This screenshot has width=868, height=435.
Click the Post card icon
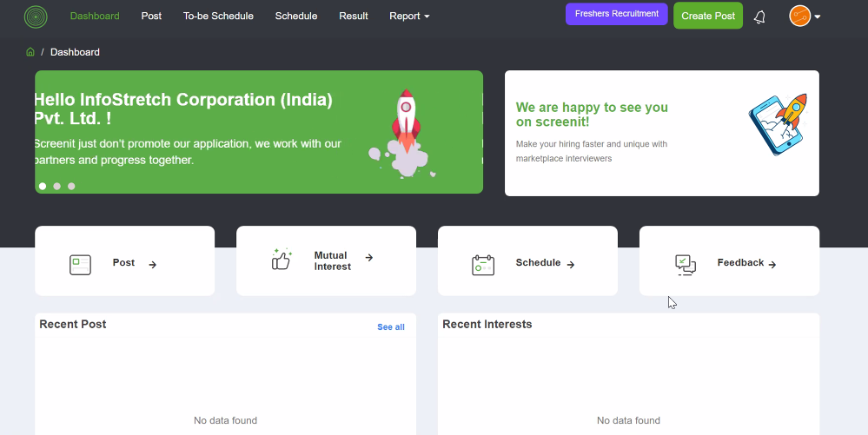(x=80, y=265)
